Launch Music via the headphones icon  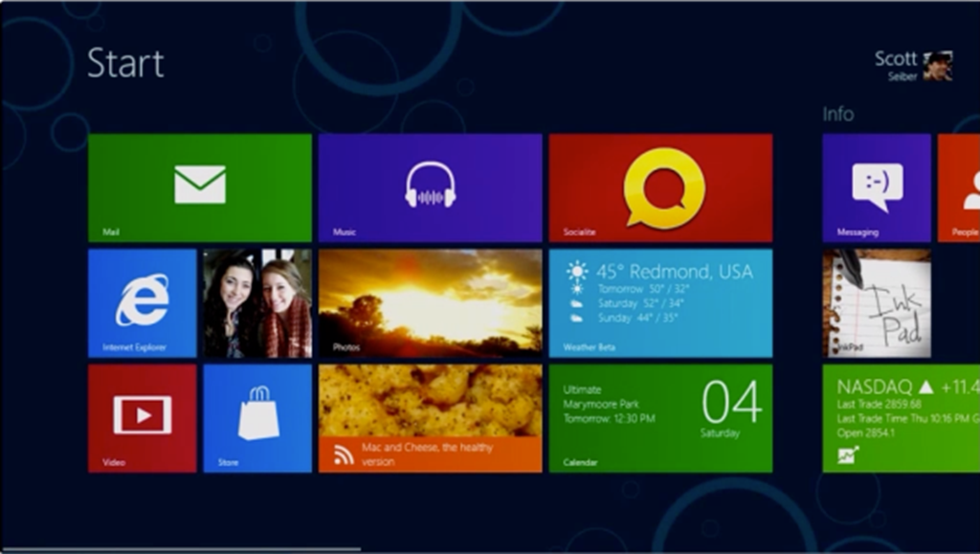point(430,185)
